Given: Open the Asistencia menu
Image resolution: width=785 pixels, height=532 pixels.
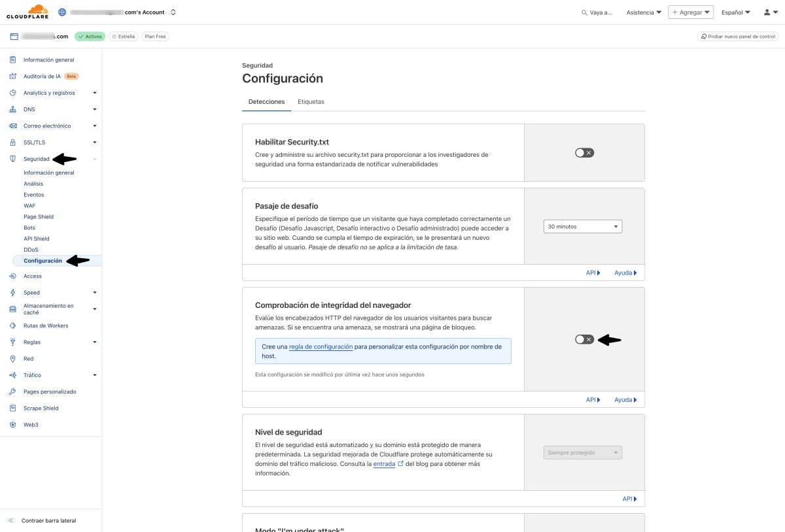Looking at the screenshot, I should pyautogui.click(x=644, y=12).
